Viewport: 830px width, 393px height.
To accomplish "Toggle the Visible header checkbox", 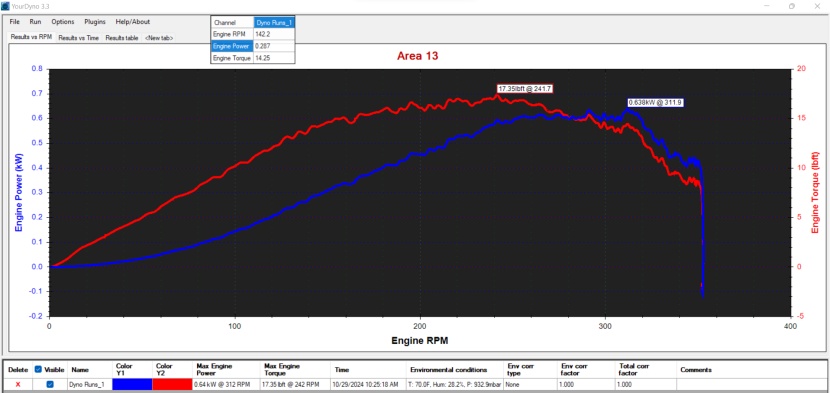I will click(38, 369).
